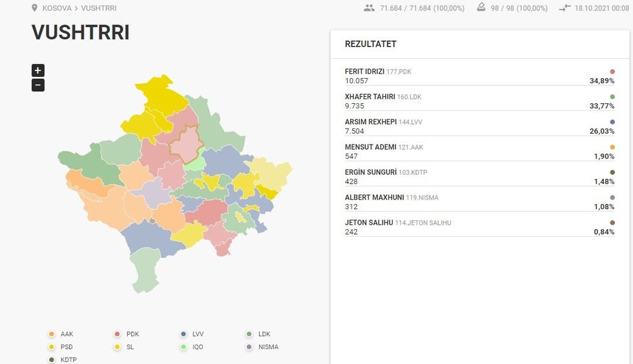Click LDK green legend swatch

coord(249,334)
